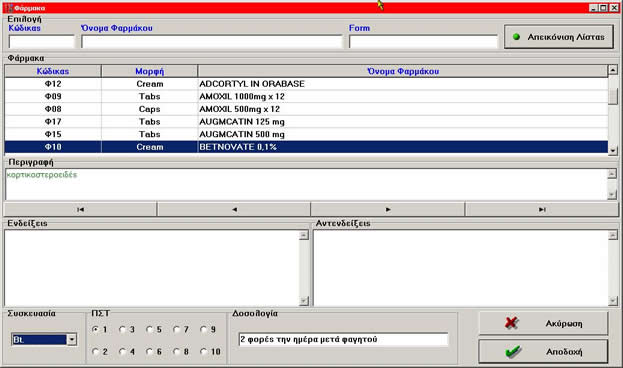
Task: Go to previous record arrow
Action: [x=234, y=209]
